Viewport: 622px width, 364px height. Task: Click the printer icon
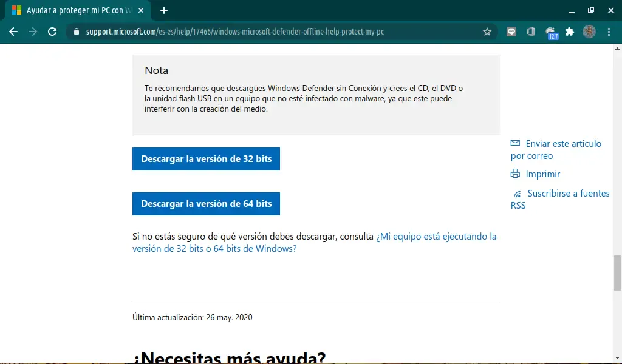click(x=515, y=174)
